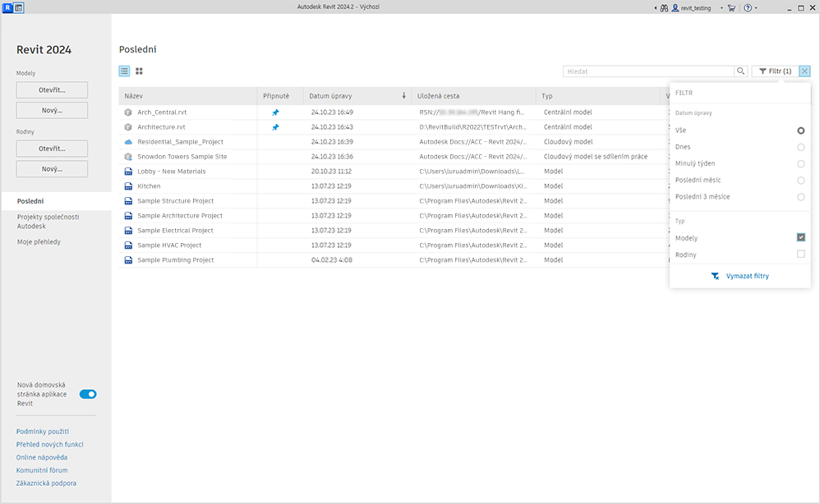The height and width of the screenshot is (504, 820).
Task: Open the Online nápověda link
Action: 42,457
